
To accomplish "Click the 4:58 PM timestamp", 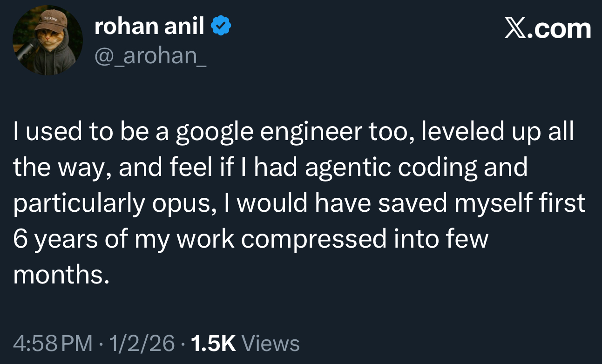I will coord(53,344).
